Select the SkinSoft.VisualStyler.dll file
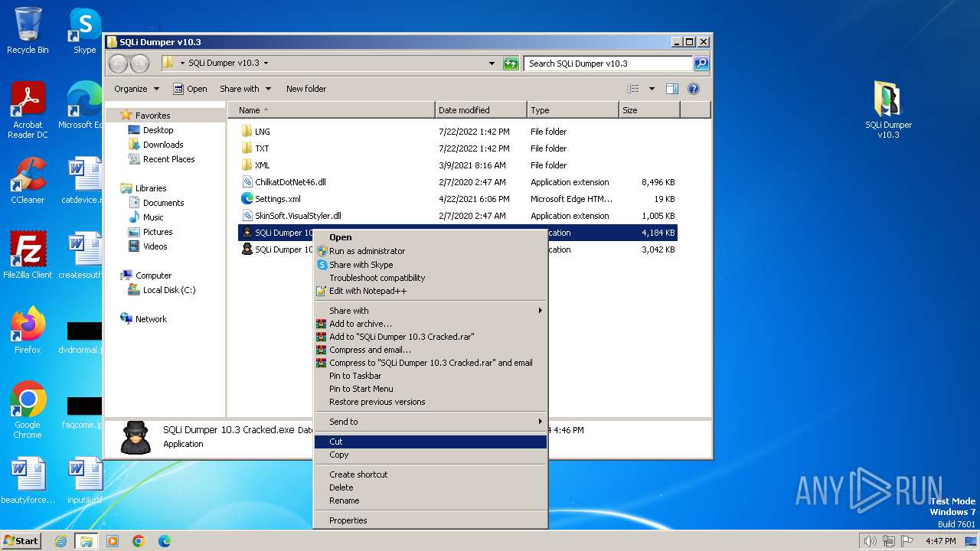980x551 pixels. tap(298, 216)
